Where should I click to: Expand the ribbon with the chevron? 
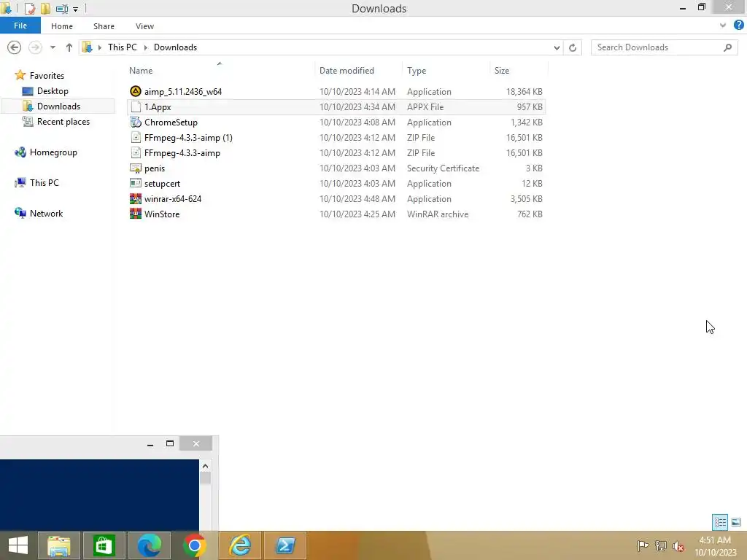(x=723, y=26)
